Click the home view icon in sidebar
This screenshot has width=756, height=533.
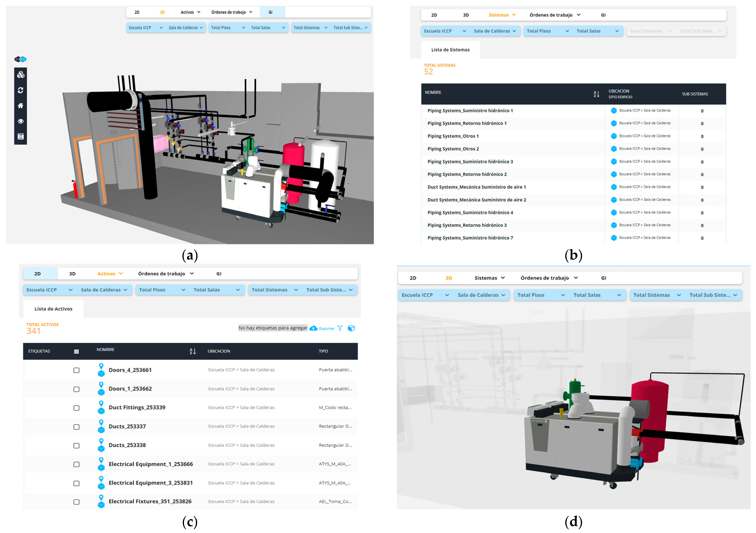coord(21,106)
